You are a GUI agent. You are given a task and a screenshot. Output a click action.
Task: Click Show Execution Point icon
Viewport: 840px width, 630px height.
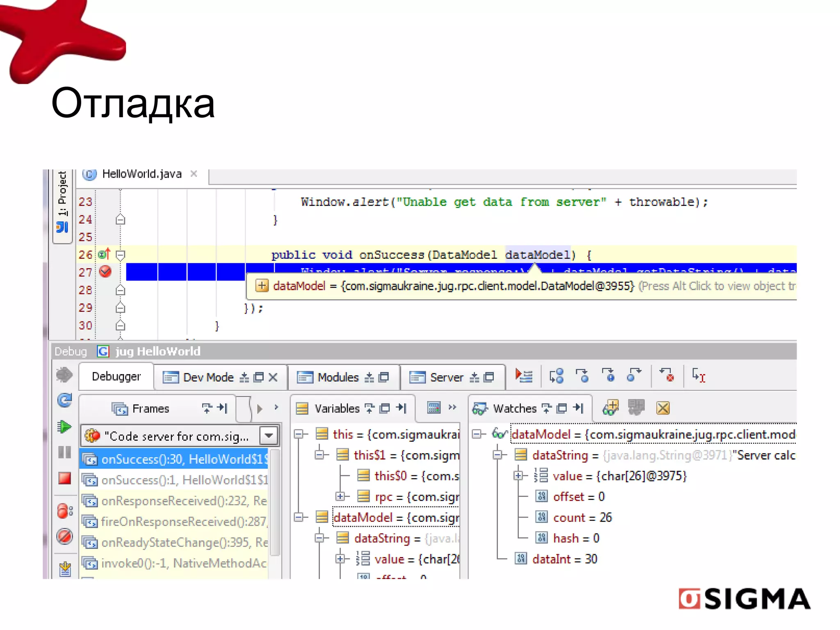524,376
